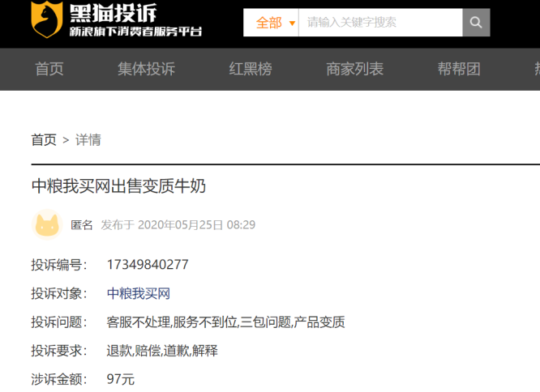Click the 首页 breadcrumb link

pos(44,140)
